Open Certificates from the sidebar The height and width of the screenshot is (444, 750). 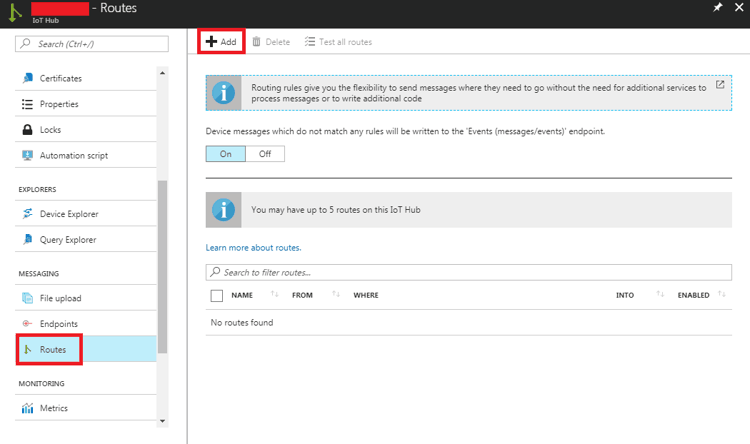click(60, 78)
